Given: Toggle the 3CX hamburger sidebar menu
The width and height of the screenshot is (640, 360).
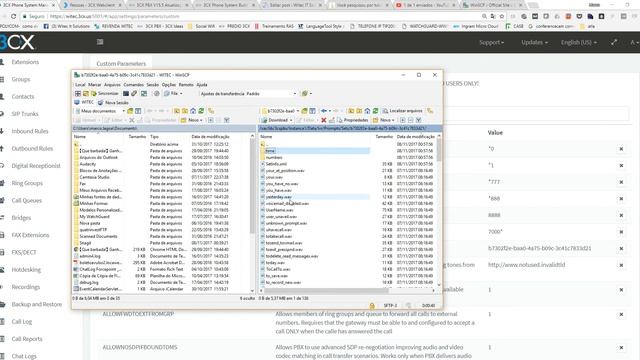Looking at the screenshot, I should pyautogui.click(x=100, y=42).
